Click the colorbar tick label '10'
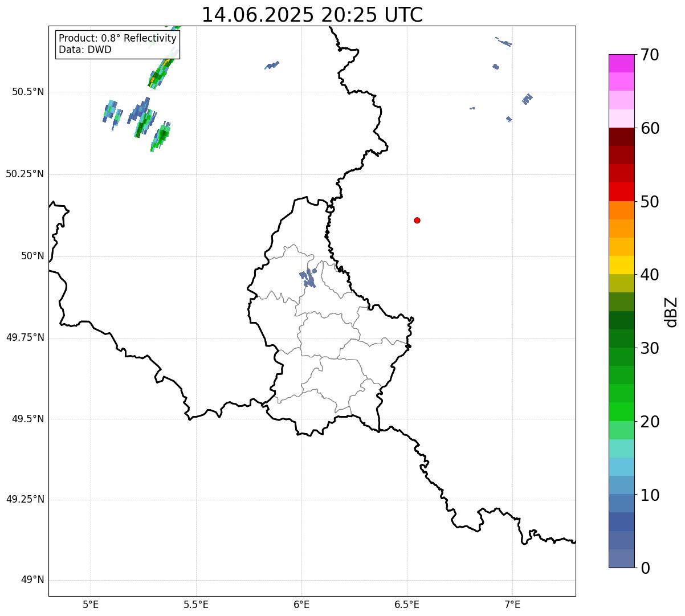Screen dimensions: 685x616 650,495
